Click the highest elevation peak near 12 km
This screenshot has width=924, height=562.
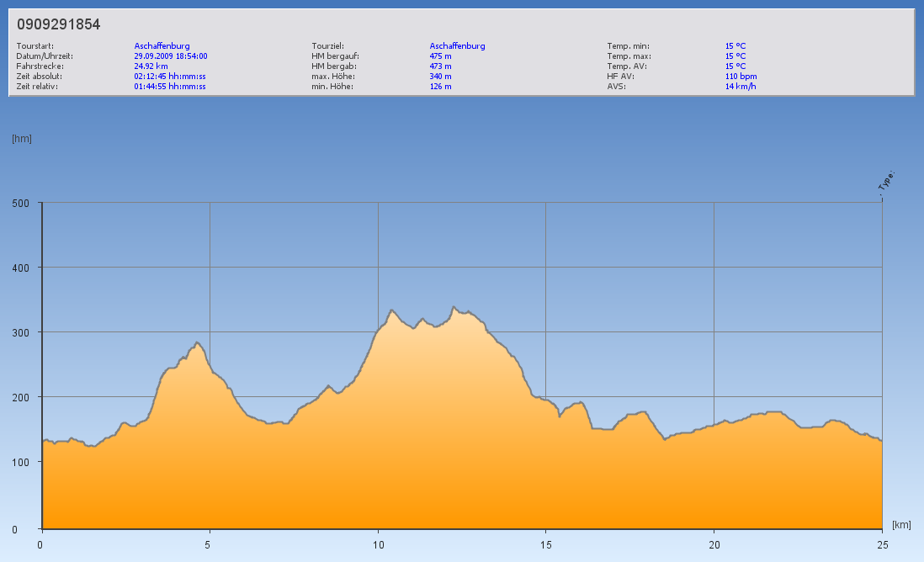coord(454,307)
